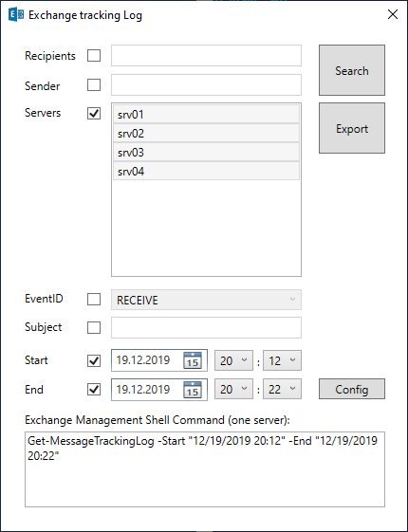Click into the Exchange Management Shell command box
The image size is (408, 532).
coord(205,469)
